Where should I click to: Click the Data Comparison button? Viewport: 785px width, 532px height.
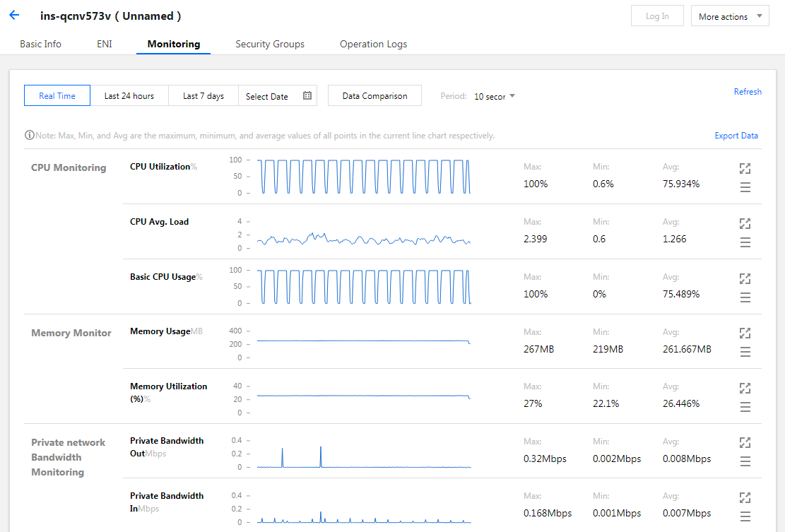pos(374,95)
